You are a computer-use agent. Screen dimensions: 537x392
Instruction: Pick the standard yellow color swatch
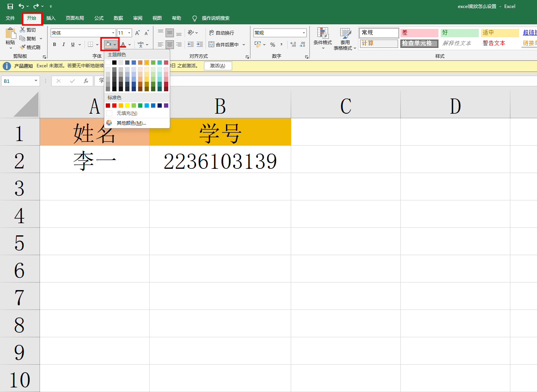coord(127,105)
